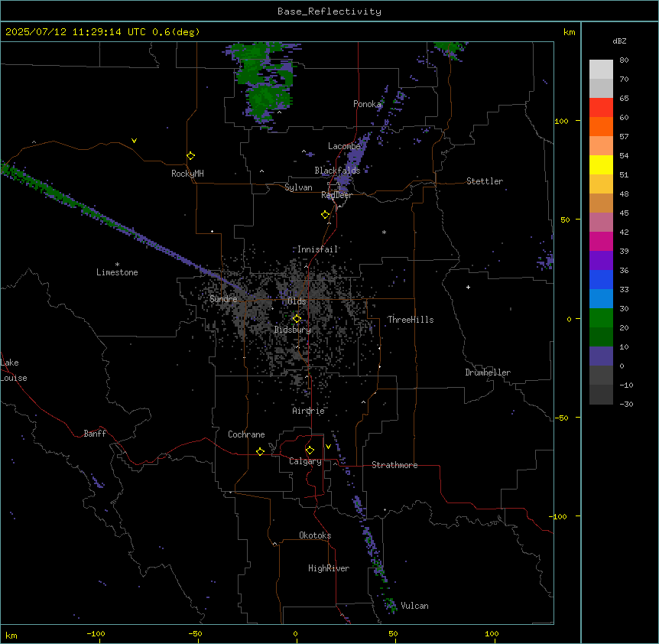
Task: Click the blue 33-36 dBZ legend swatch
Action: pyautogui.click(x=601, y=279)
